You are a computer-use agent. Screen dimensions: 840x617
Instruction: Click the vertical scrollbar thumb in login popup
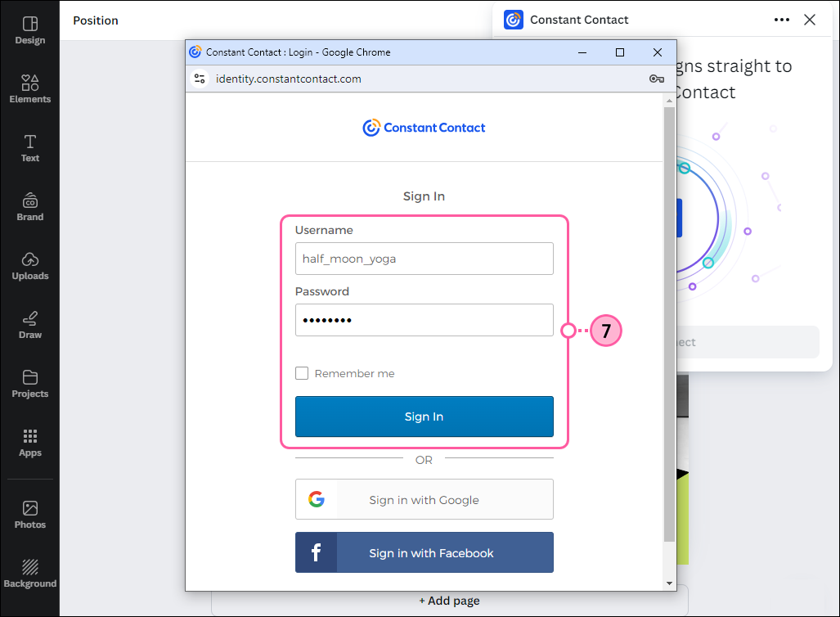669,324
